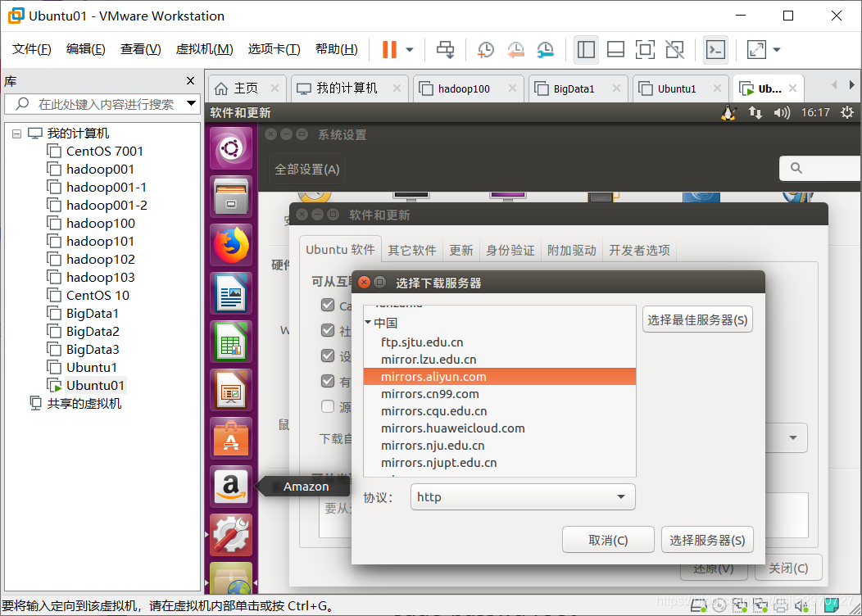Viewport: 862px width, 616px height.
Task: Toggle the 设 proprietary drivers checkbox
Action: tap(328, 356)
